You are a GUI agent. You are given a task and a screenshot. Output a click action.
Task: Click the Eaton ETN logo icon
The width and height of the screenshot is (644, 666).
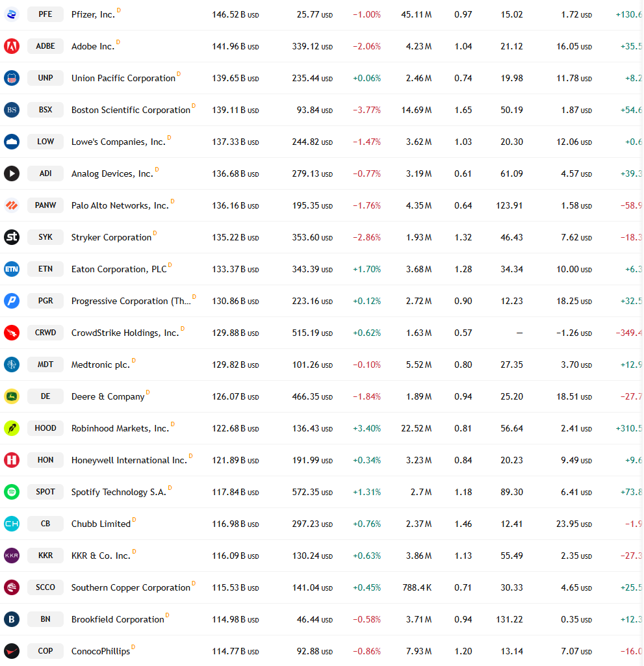tap(12, 269)
